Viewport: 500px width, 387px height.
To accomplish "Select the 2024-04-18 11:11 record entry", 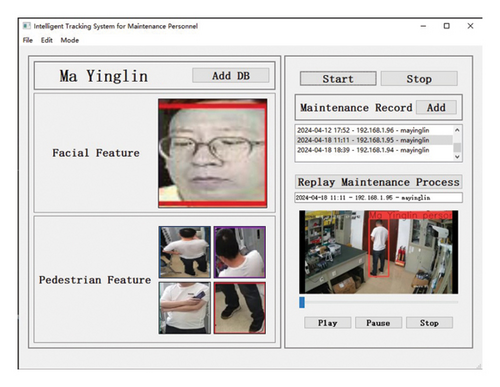I will (374, 140).
